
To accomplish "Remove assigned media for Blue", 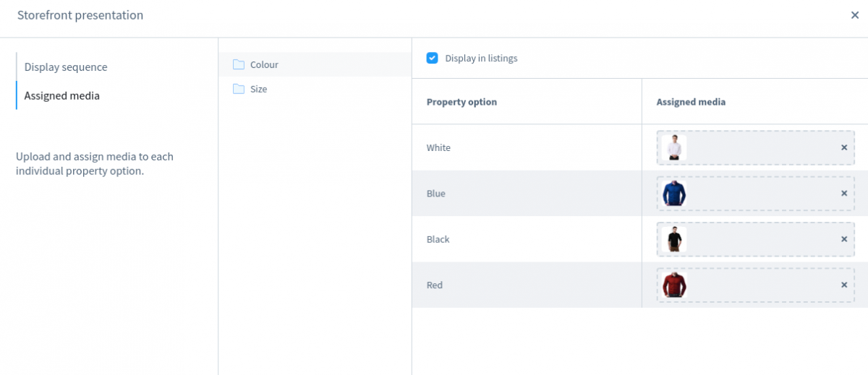I will [843, 194].
